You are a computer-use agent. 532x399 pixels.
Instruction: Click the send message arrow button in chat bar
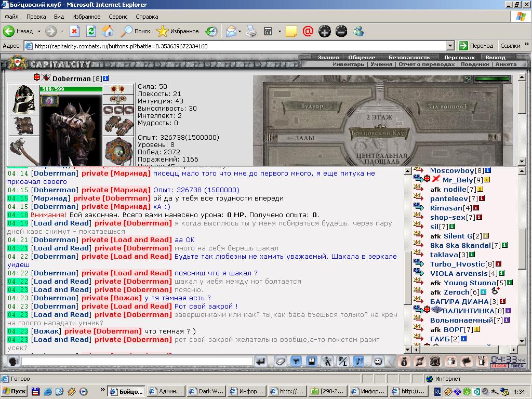coord(261,362)
